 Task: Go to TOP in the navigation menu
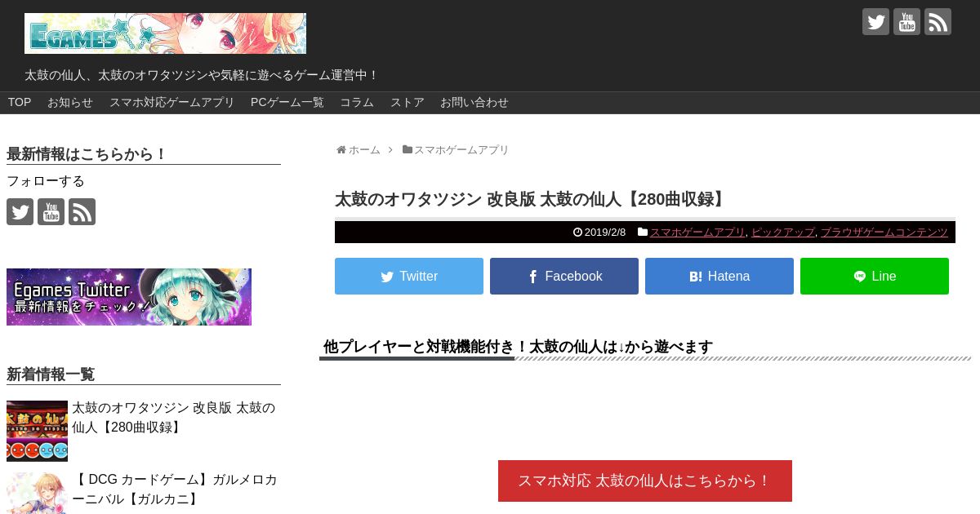[20, 102]
